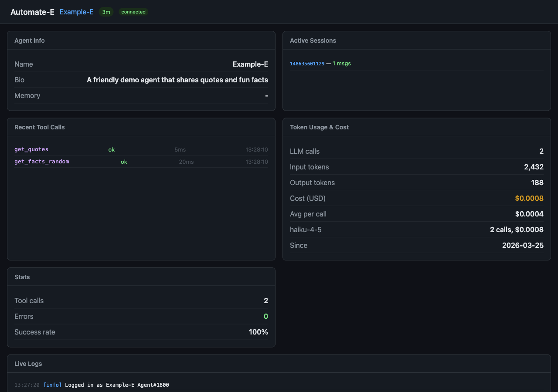Click the Errors count in Stats
The width and height of the screenshot is (558, 392).
[x=265, y=316]
